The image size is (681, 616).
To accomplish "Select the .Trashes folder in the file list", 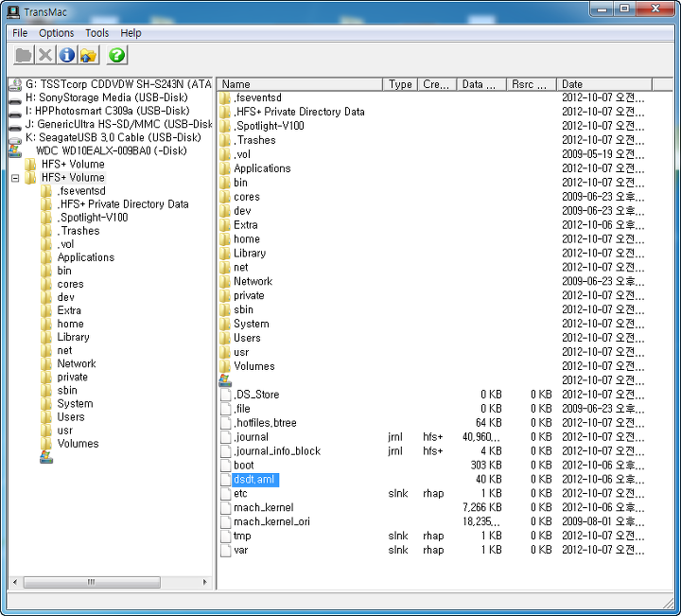I will point(254,140).
